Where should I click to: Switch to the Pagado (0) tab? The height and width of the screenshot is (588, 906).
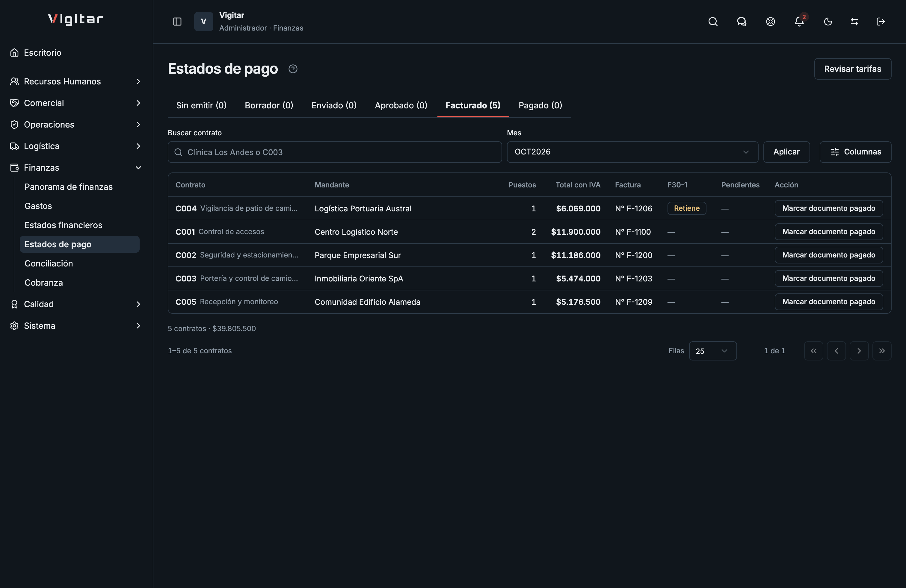tap(540, 105)
